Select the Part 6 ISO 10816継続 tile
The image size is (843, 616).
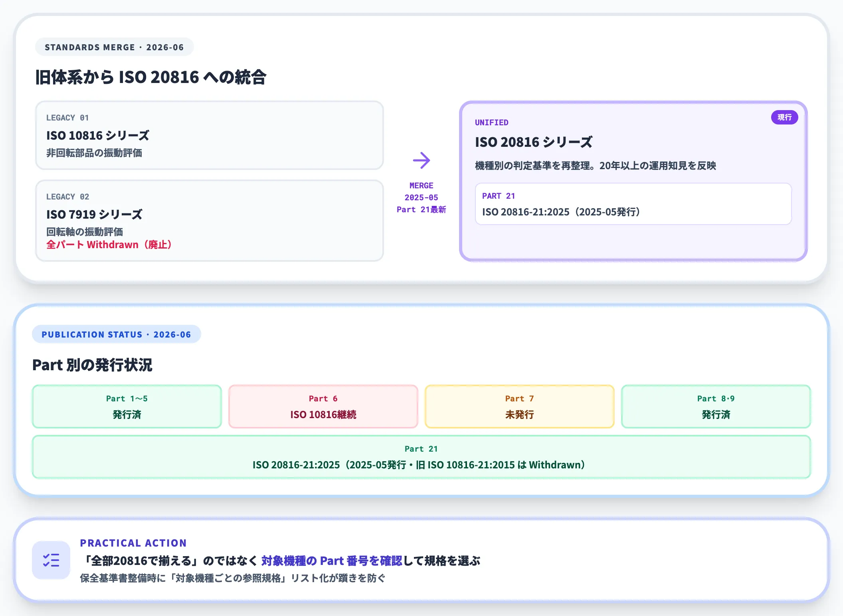323,407
